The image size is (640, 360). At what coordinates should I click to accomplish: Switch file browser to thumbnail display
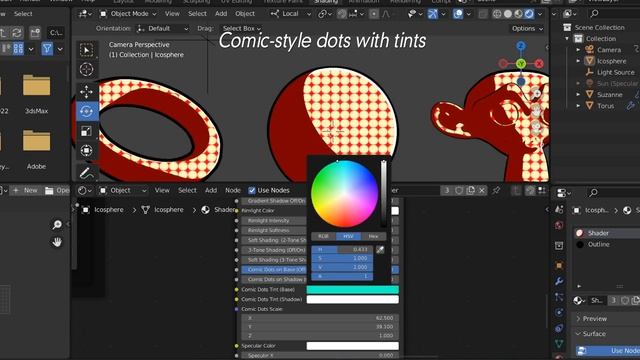tap(18, 49)
